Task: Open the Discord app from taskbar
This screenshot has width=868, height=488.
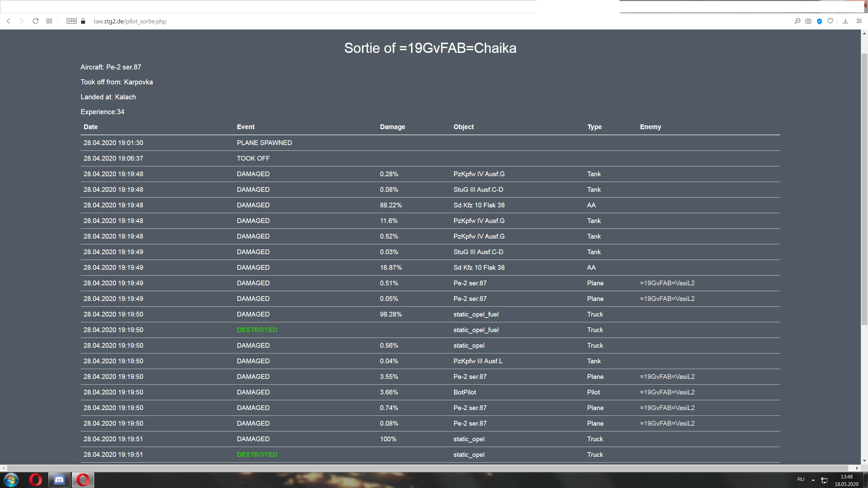Action: point(59,480)
